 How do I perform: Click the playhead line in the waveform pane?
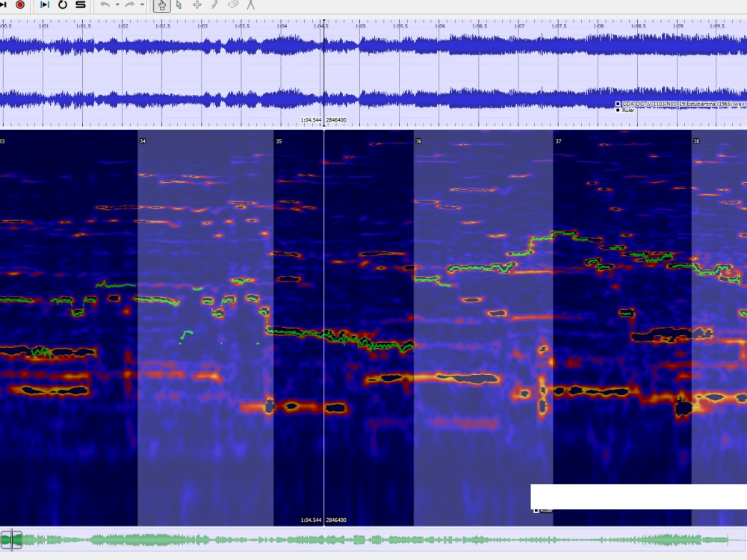tap(324, 74)
